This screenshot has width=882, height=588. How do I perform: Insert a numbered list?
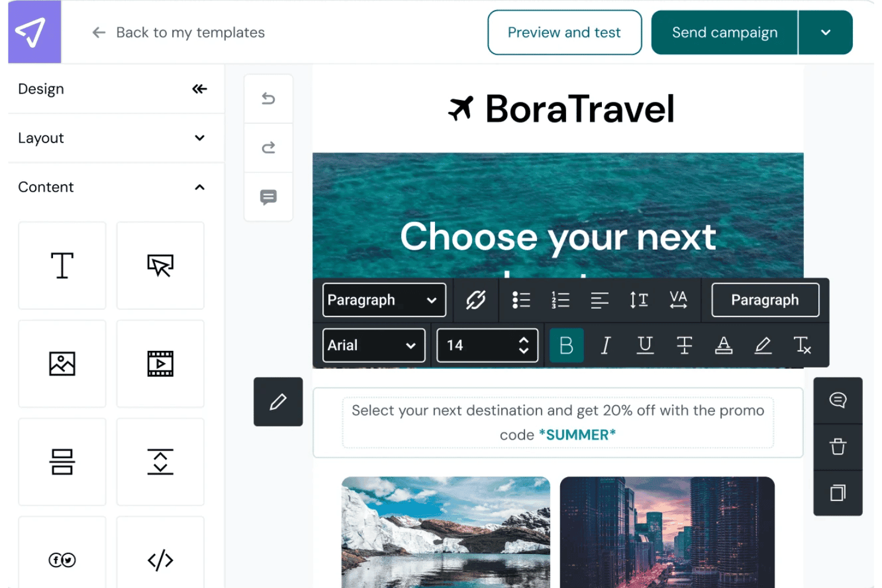coord(560,300)
